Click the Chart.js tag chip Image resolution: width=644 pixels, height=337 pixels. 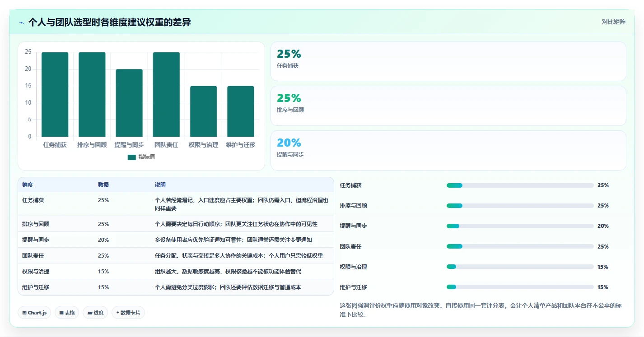[x=34, y=313]
